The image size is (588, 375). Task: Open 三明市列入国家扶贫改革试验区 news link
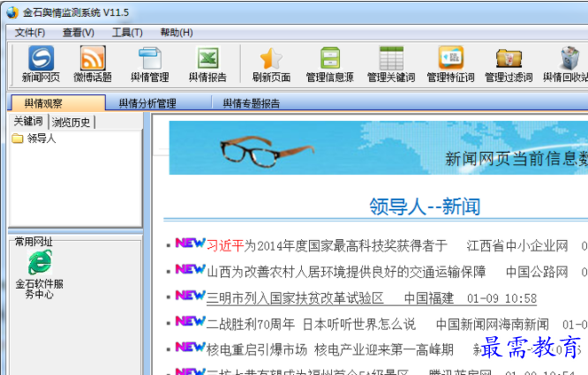[x=295, y=298]
